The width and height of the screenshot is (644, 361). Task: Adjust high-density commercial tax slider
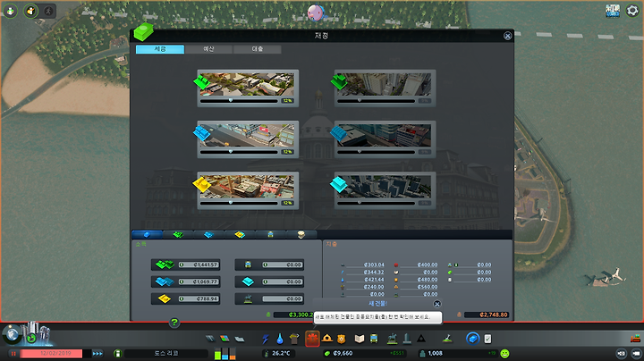click(x=376, y=152)
